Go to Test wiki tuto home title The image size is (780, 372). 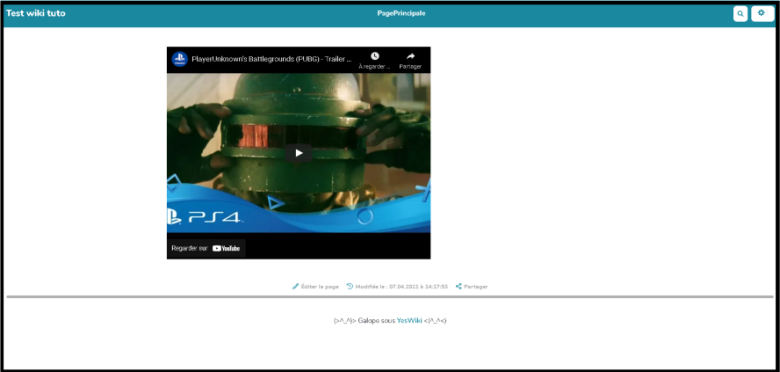coord(35,13)
